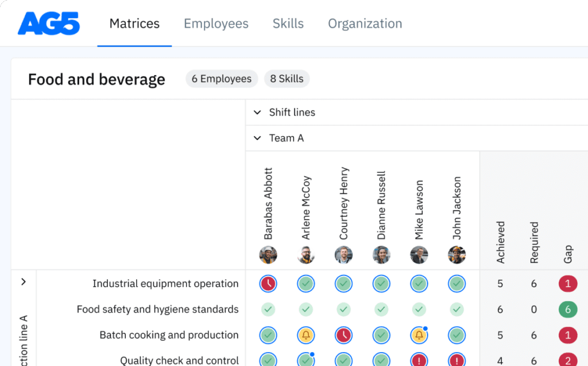Viewport: 588px width, 366px height.
Task: Click Mike Lawson's red exclamation icon for quality check
Action: click(x=419, y=360)
